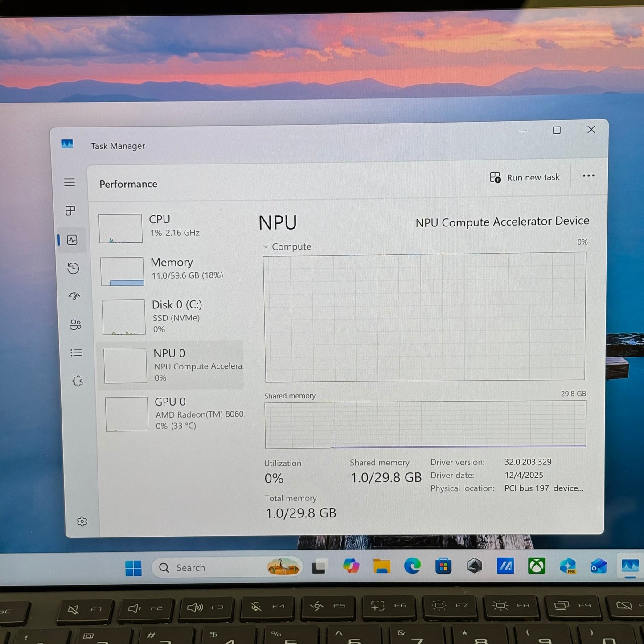This screenshot has height=644, width=644.
Task: Open the three-dot overflow menu
Action: [x=588, y=176]
